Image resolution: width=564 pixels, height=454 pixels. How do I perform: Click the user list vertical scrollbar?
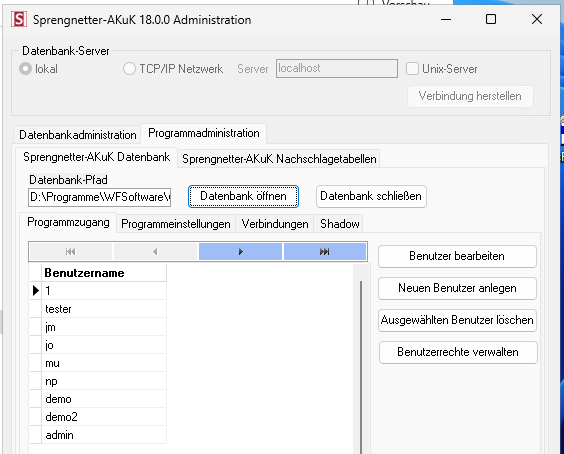click(x=361, y=360)
